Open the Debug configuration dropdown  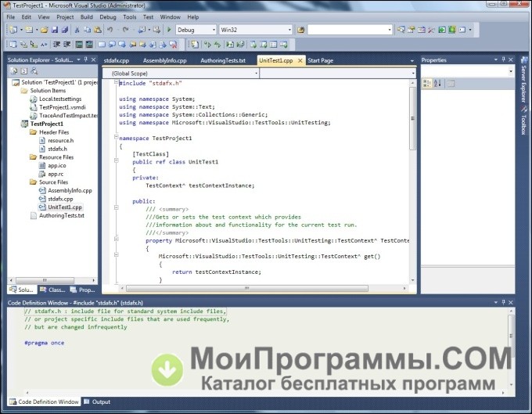pyautogui.click(x=214, y=30)
